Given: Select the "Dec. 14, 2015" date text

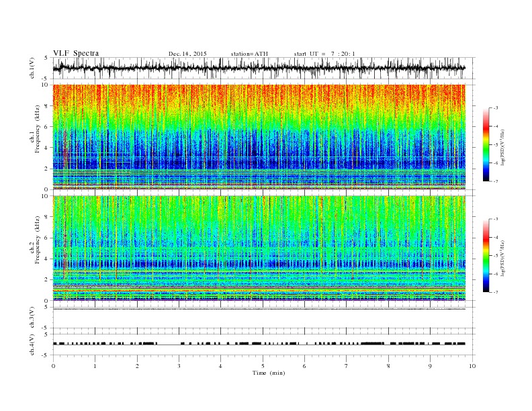Looking at the screenshot, I should tap(187, 54).
